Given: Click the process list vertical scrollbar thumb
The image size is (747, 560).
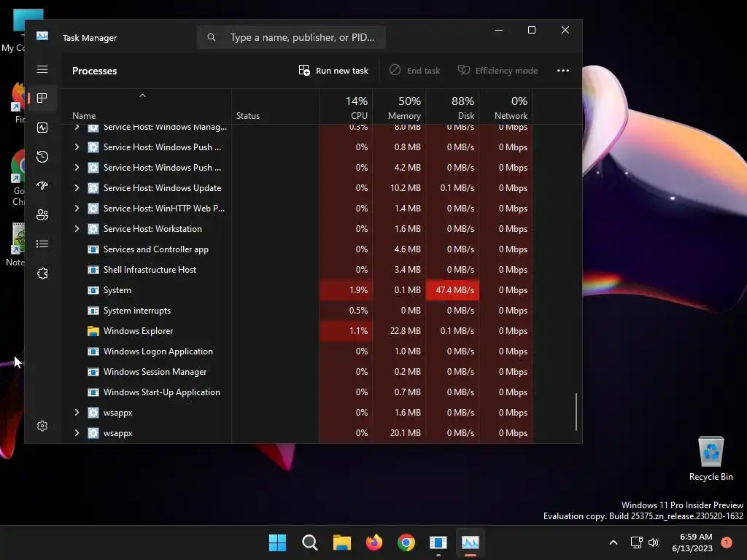Looking at the screenshot, I should pos(576,411).
